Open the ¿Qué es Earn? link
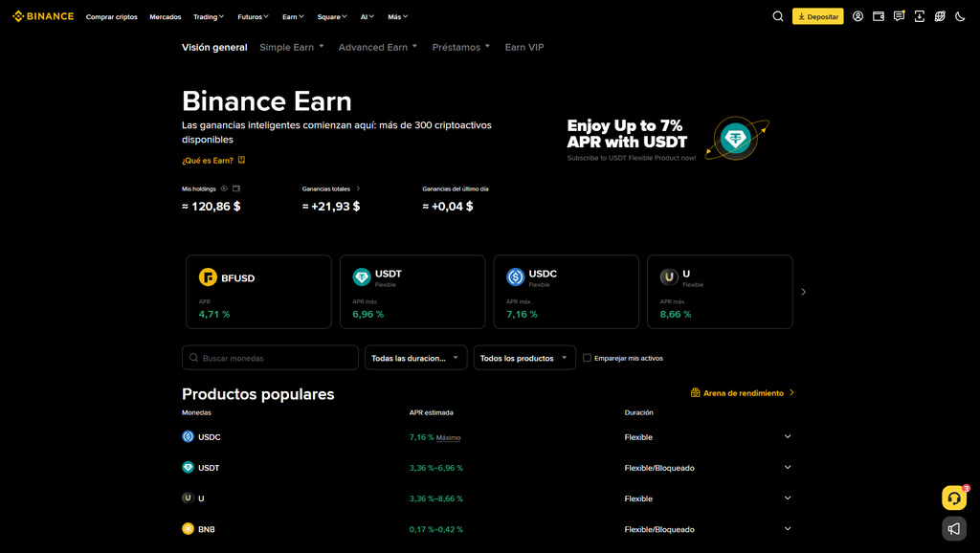This screenshot has width=980, height=553. point(208,161)
